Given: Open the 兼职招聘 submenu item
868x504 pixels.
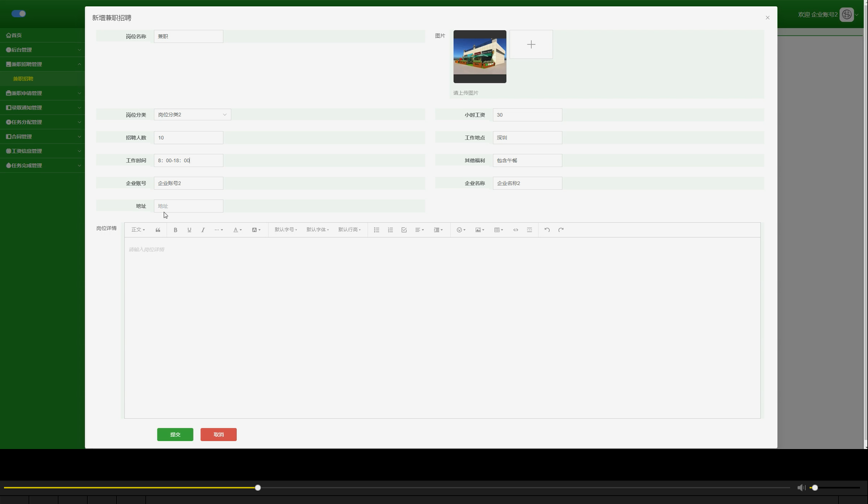Looking at the screenshot, I should coord(42,78).
